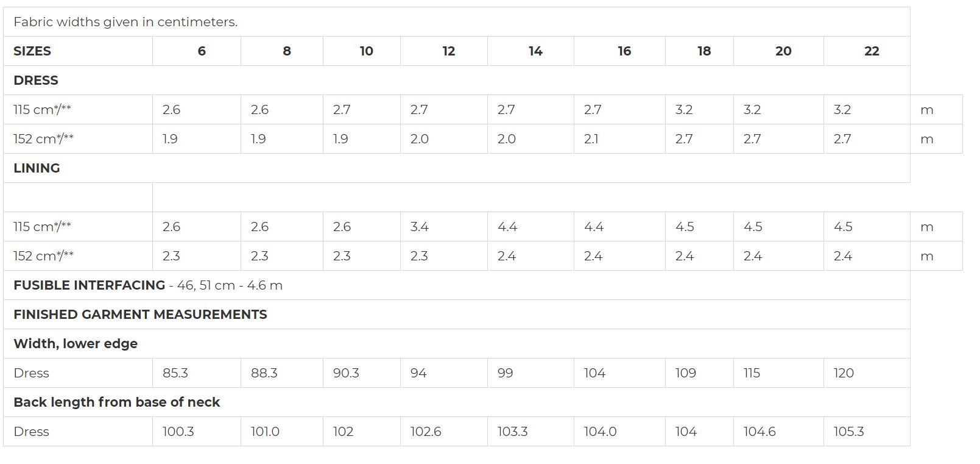The image size is (980, 464).
Task: Click the 2.1 dress value for size 16
Action: point(619,139)
